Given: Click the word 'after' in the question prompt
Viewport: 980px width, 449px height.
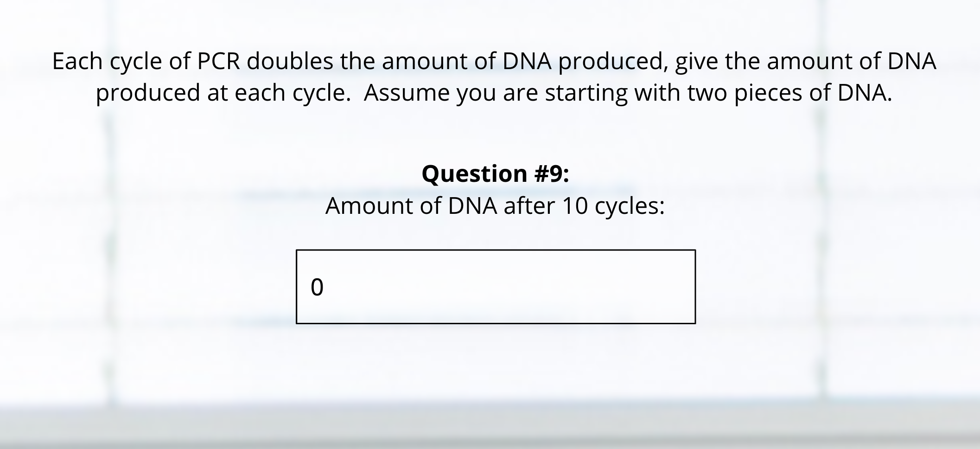Looking at the screenshot, I should pos(529,206).
